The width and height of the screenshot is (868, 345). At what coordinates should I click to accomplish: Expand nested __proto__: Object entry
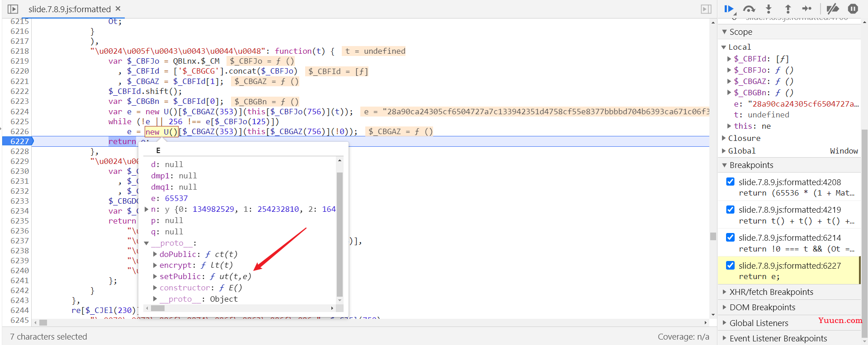[x=155, y=299]
